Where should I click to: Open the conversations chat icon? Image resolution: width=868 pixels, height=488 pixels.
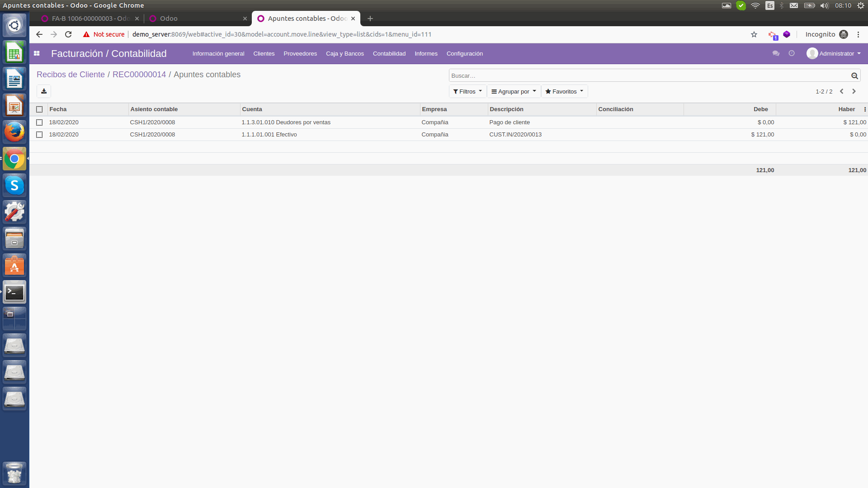tap(776, 53)
